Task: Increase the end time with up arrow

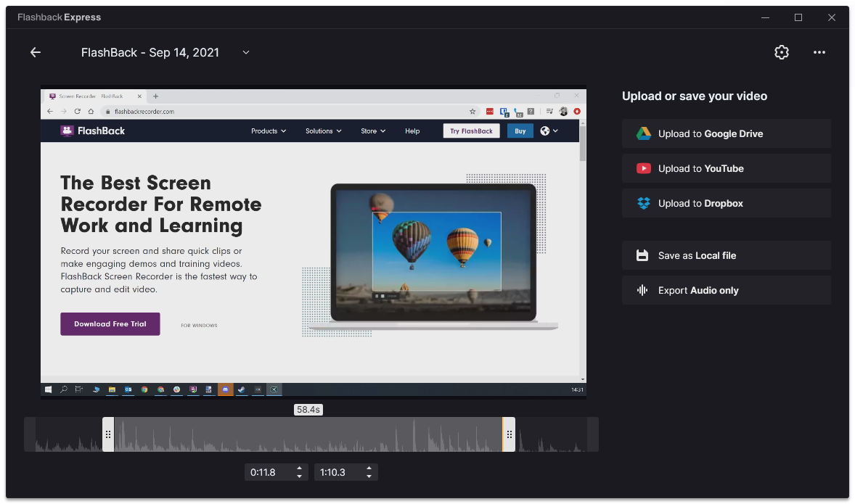Action: click(x=369, y=468)
